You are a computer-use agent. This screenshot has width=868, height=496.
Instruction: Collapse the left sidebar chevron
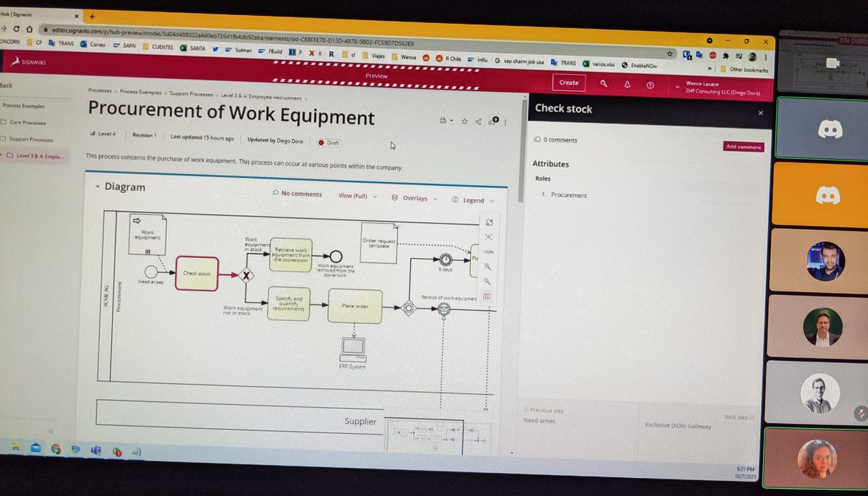51,431
